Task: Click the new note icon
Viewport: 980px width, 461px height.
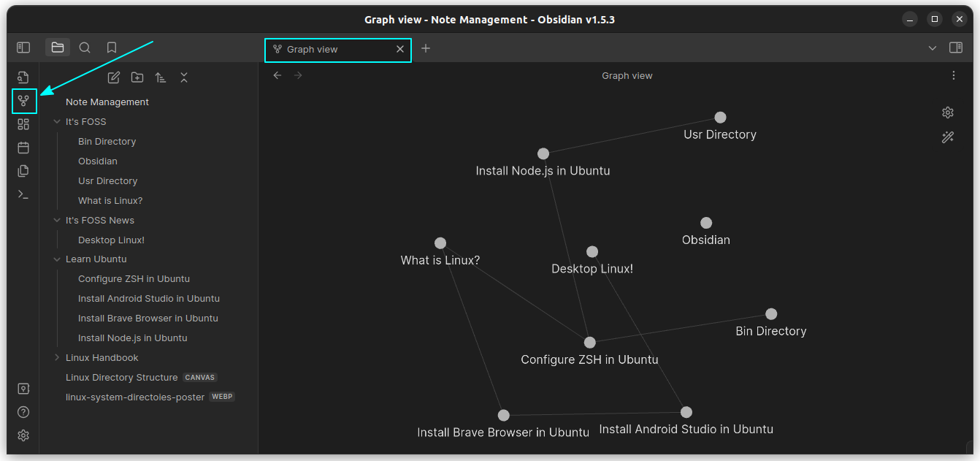Action: pyautogui.click(x=114, y=77)
